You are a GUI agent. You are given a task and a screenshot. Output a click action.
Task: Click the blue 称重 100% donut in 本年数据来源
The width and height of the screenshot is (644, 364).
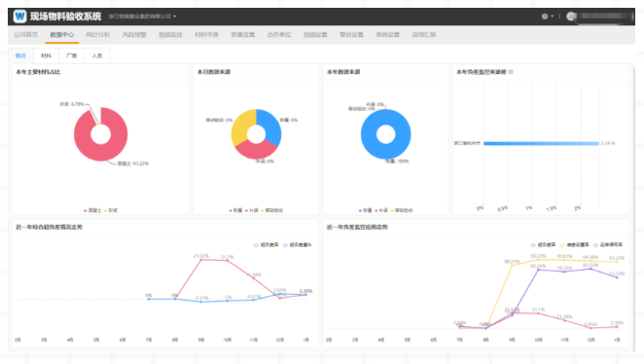(x=385, y=153)
